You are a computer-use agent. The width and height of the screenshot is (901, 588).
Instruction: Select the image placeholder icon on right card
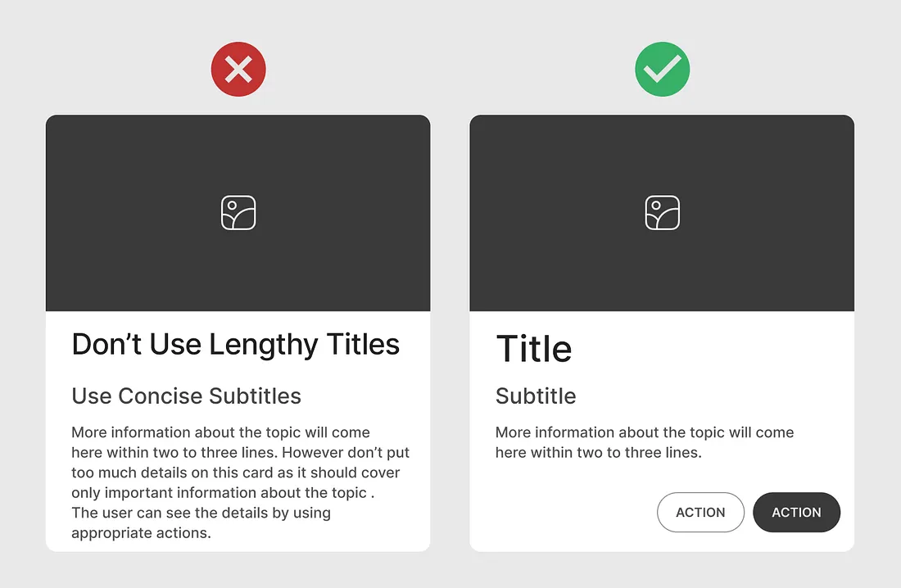click(x=663, y=213)
